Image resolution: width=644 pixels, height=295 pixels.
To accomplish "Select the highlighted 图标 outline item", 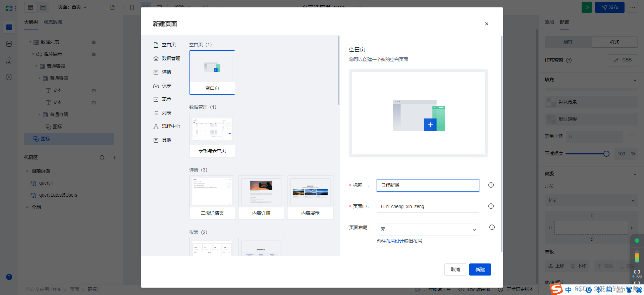I will (x=69, y=139).
